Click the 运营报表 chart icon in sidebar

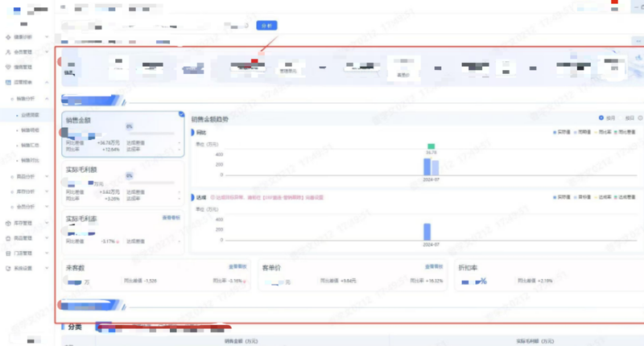click(x=8, y=83)
